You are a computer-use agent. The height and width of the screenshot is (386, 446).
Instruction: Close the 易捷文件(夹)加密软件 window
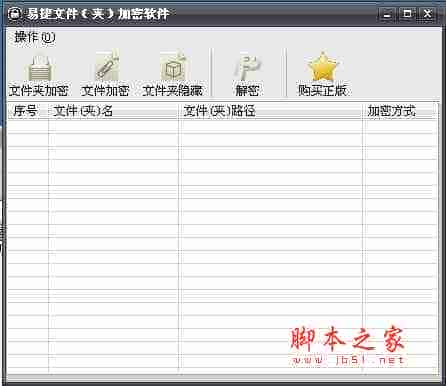click(x=428, y=14)
